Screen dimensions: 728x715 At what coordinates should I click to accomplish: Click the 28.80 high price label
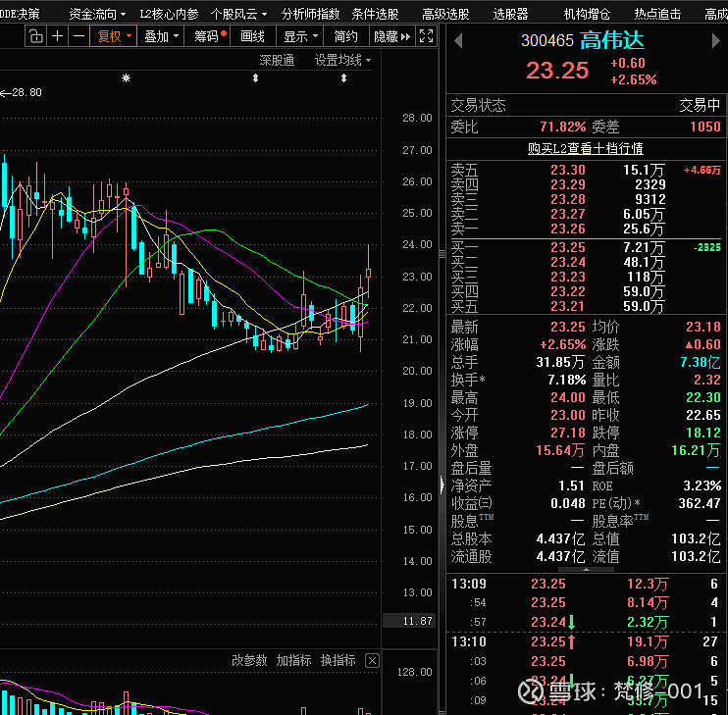tap(26, 92)
